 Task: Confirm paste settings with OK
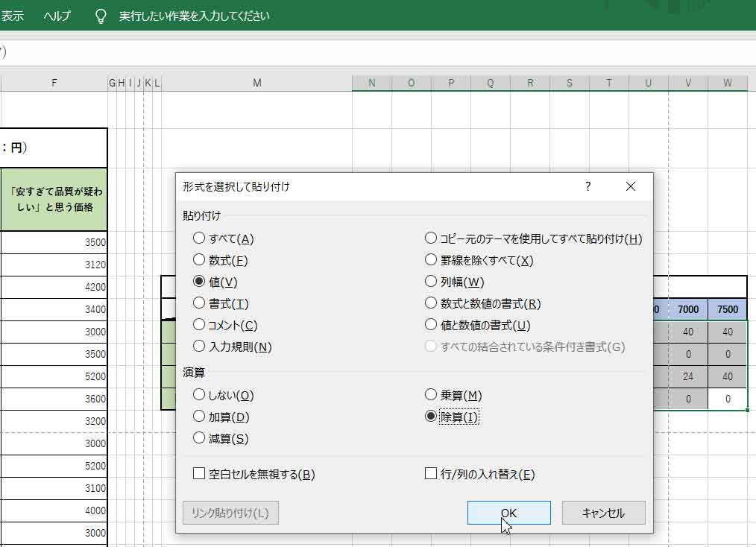(508, 512)
